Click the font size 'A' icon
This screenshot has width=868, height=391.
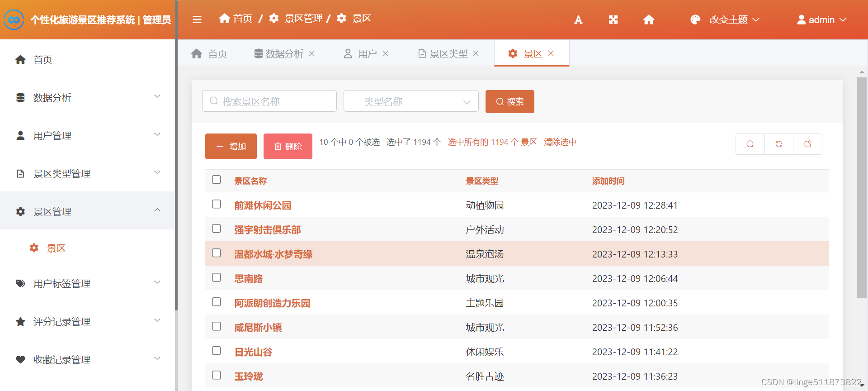(578, 19)
